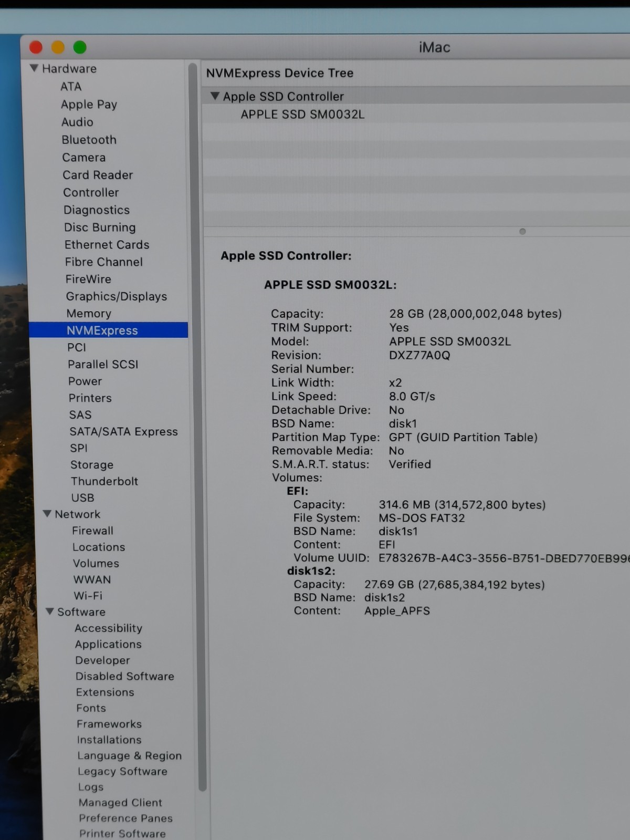Open SATA/SATA Express entry
This screenshot has height=840, width=630.
(123, 431)
